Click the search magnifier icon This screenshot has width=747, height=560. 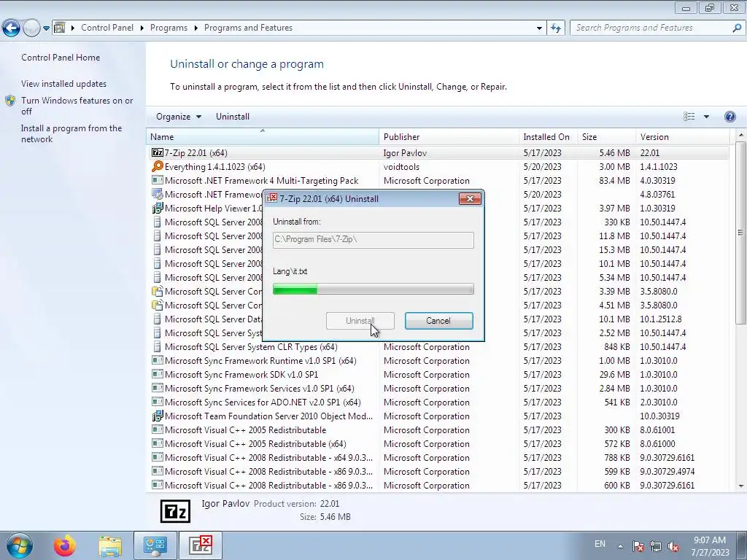737,28
